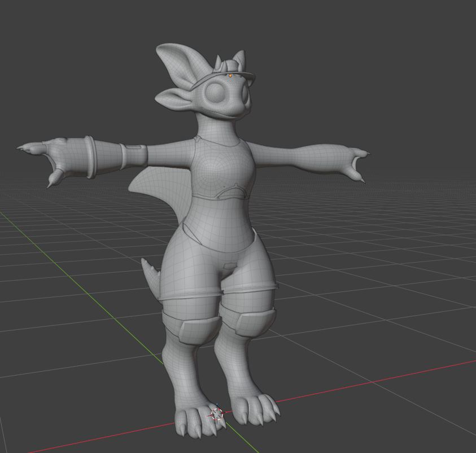
Task: Click the 3D cursor between the feet
Action: pyautogui.click(x=217, y=413)
